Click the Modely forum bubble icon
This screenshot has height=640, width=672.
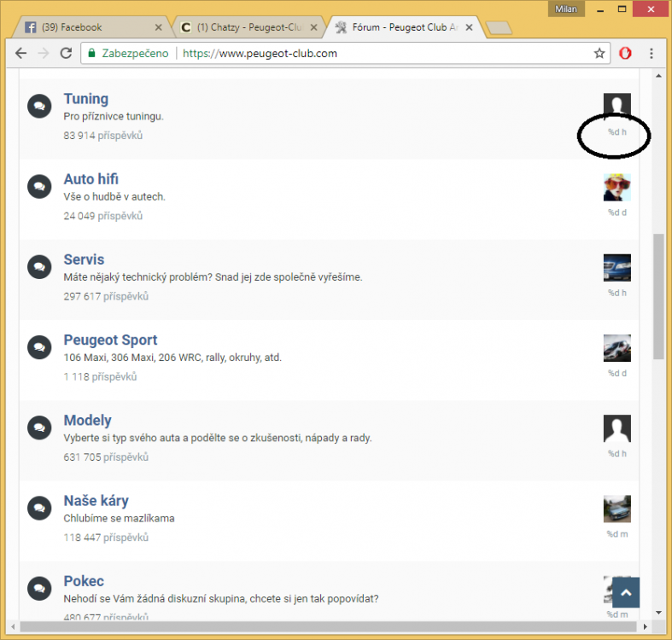[x=39, y=428]
